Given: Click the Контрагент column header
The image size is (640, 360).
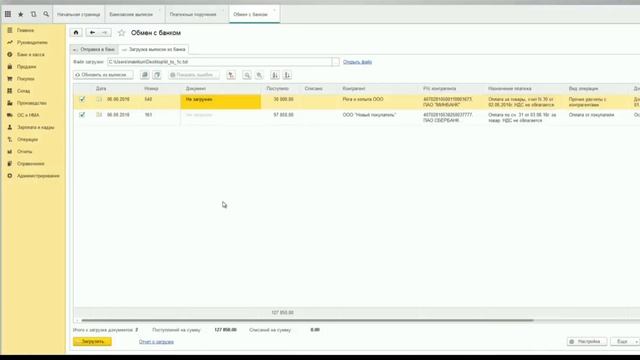Looking at the screenshot, I should coord(354,89).
